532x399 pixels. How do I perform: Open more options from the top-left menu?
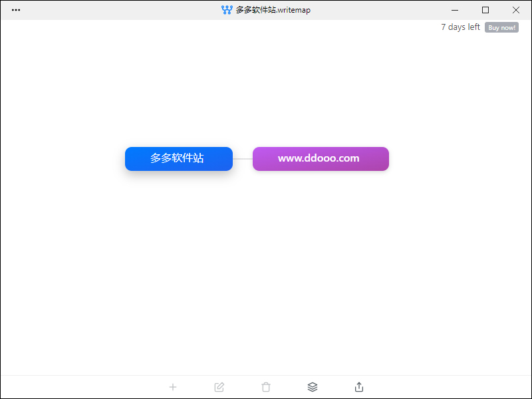pos(15,10)
